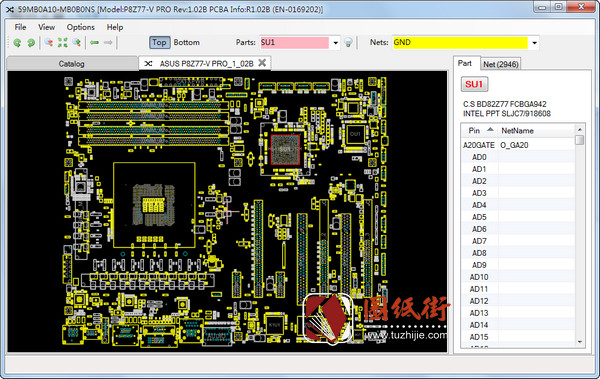Select the AD9 pin row

[518, 265]
